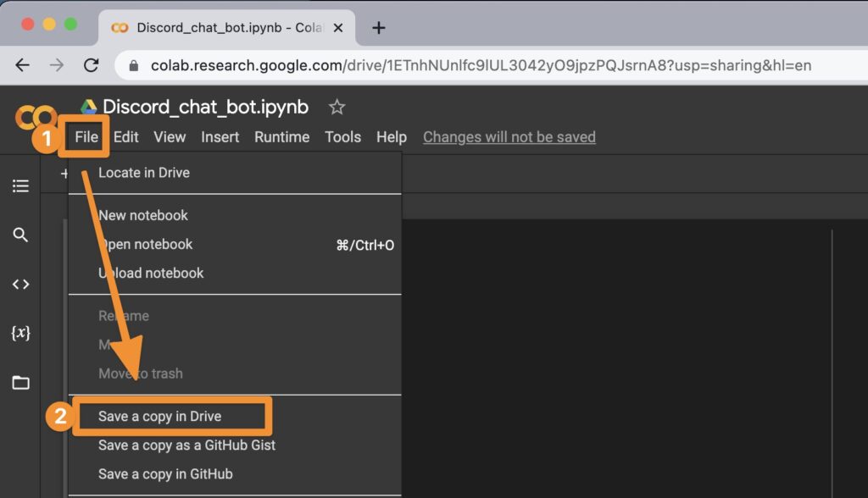
Task: Click the browser forward arrow
Action: pos(57,65)
